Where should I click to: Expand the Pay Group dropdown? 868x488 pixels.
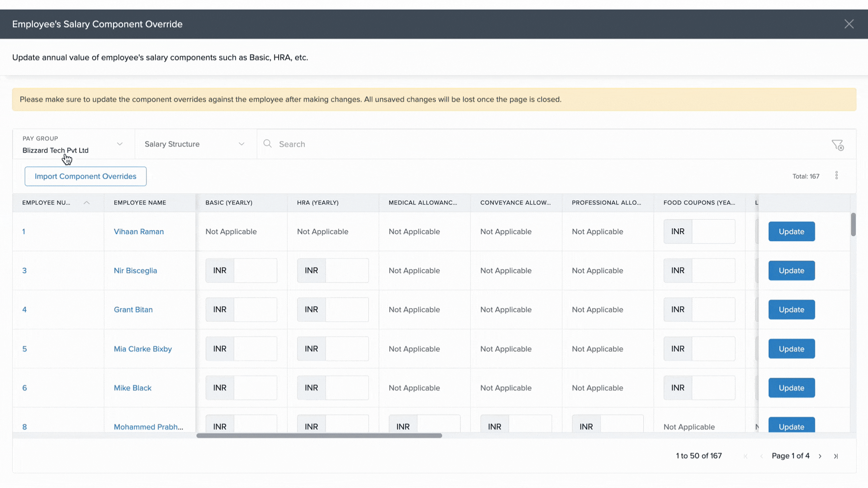(119, 144)
